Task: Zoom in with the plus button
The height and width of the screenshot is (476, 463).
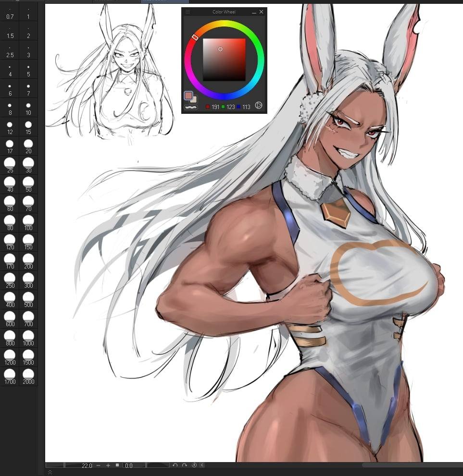Action: [x=108, y=465]
